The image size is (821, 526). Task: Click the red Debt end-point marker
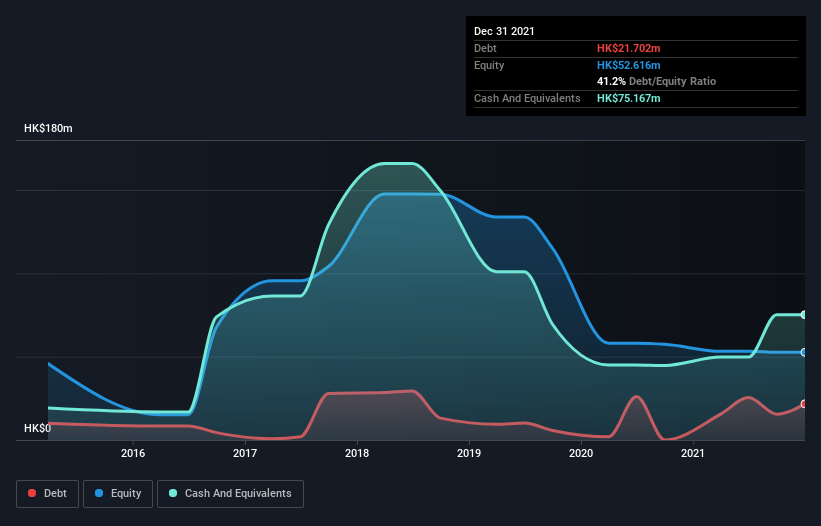pos(804,404)
